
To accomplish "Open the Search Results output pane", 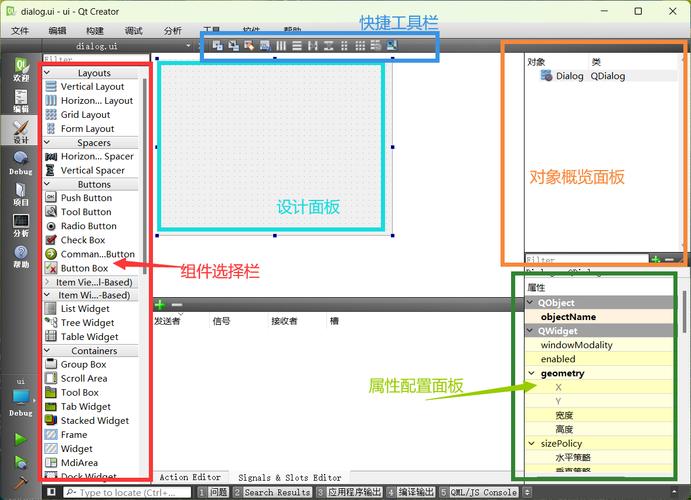I will click(272, 492).
